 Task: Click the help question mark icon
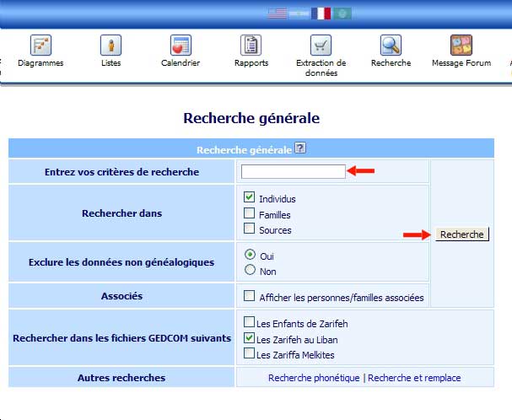pos(300,148)
